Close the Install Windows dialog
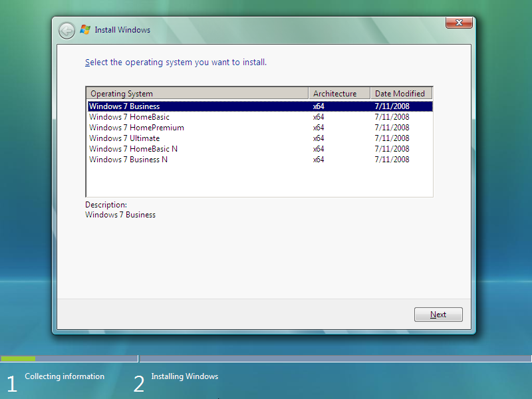Image resolution: width=532 pixels, height=399 pixels. (x=459, y=23)
